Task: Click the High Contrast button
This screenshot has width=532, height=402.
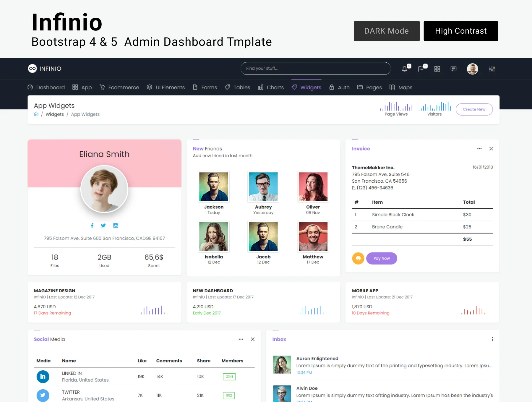Action: (461, 31)
